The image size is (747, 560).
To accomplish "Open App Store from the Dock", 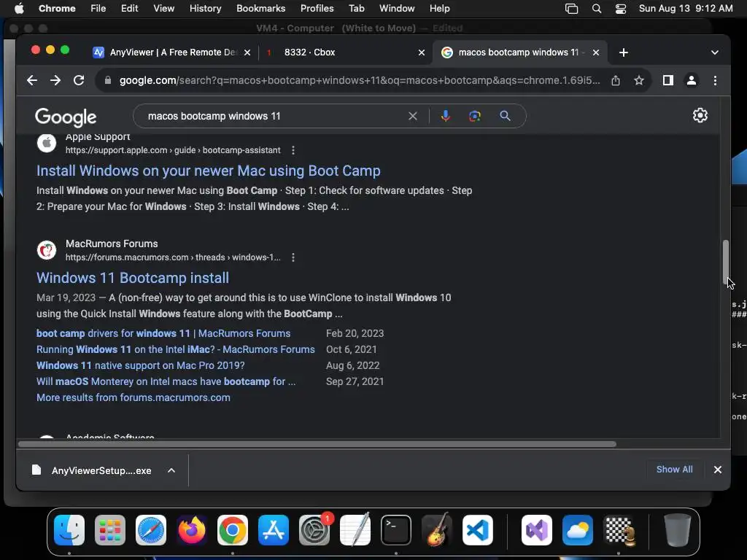I will [274, 530].
